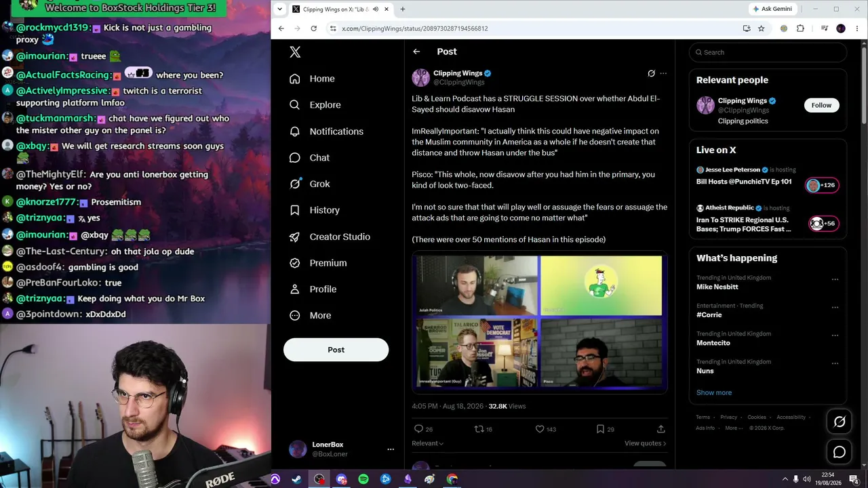The height and width of the screenshot is (488, 868).
Task: Open Chrome media controls icon
Action: pyautogui.click(x=824, y=28)
